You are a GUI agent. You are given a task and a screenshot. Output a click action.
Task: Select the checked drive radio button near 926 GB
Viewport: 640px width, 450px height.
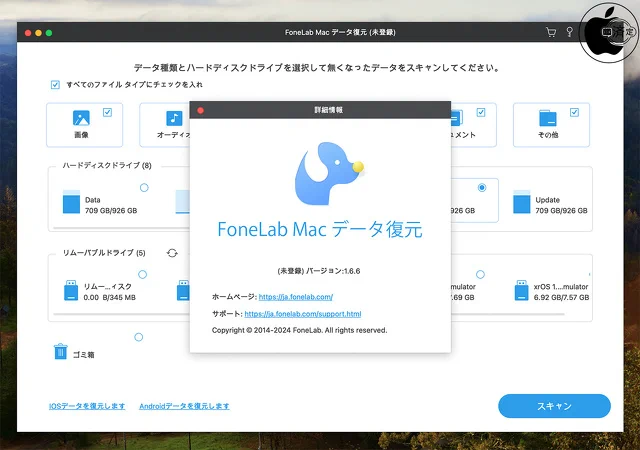pos(482,187)
